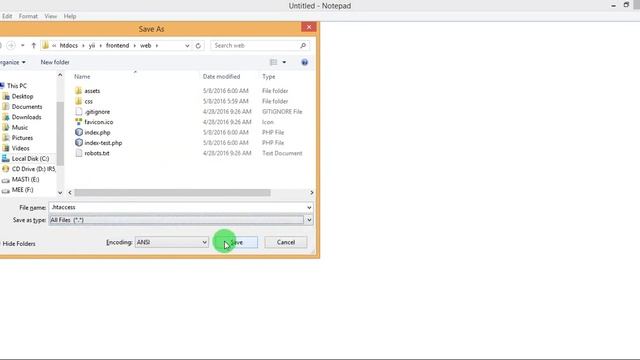This screenshot has width=640, height=360.
Task: Expand the address bar path dropdown
Action: tap(187, 46)
